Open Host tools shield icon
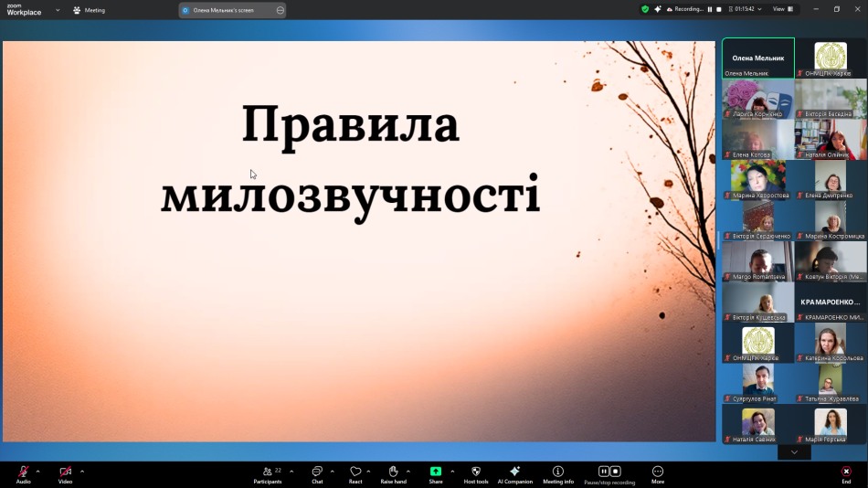Viewport: 868px width, 488px height. [476, 472]
